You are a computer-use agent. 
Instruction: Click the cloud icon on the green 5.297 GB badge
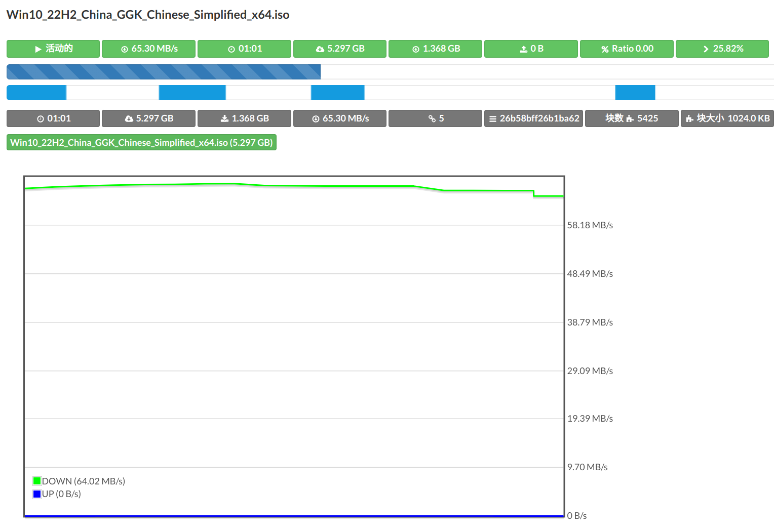320,49
